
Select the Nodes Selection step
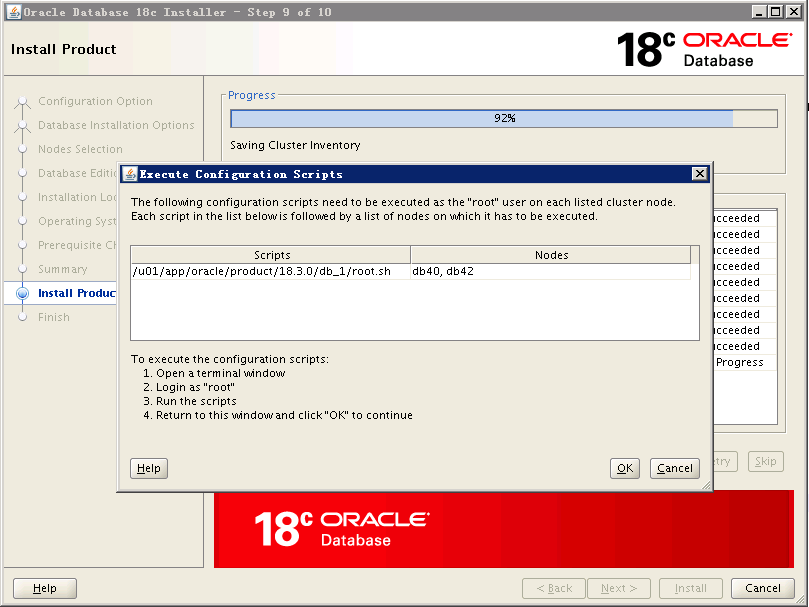(80, 149)
